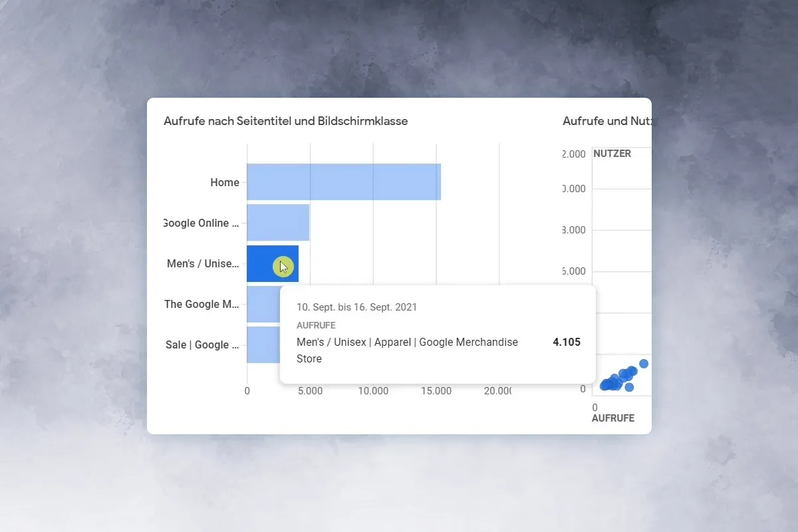Click the 'Aufrufe und Nutz' card title

(606, 121)
